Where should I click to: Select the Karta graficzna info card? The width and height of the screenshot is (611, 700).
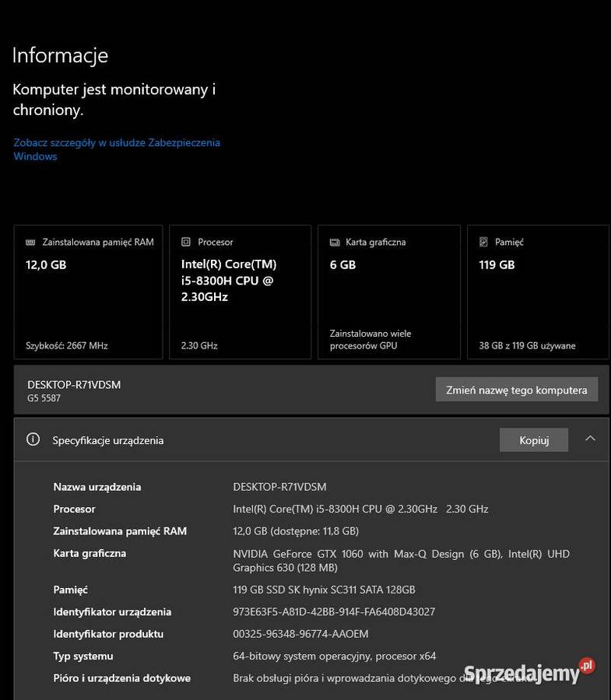point(389,292)
